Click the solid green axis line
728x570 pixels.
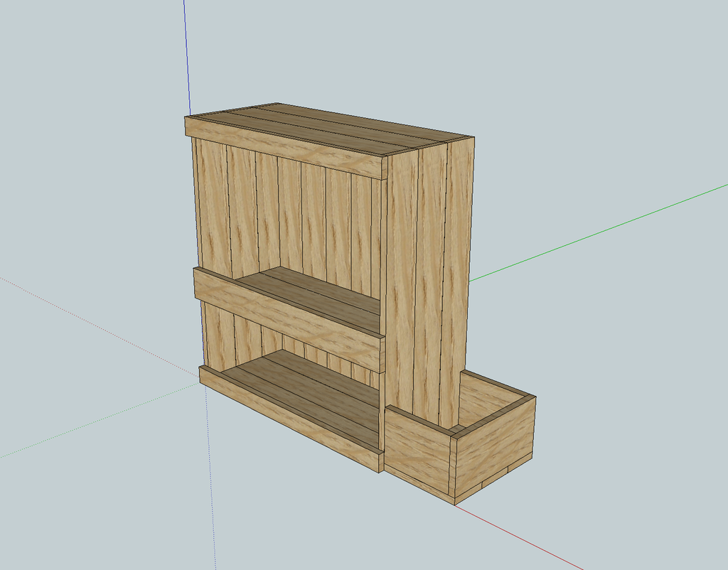click(x=599, y=234)
